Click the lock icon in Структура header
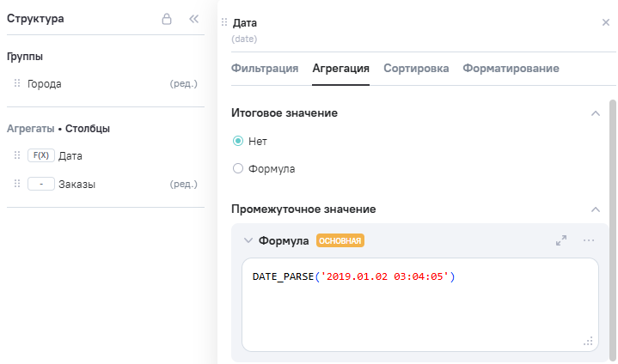 click(x=167, y=19)
